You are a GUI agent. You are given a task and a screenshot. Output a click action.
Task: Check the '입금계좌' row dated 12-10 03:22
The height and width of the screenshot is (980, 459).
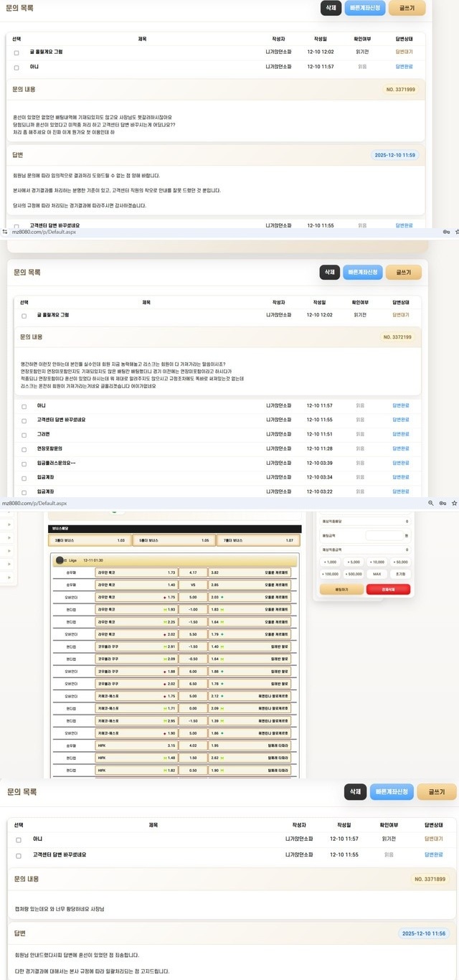[24, 492]
